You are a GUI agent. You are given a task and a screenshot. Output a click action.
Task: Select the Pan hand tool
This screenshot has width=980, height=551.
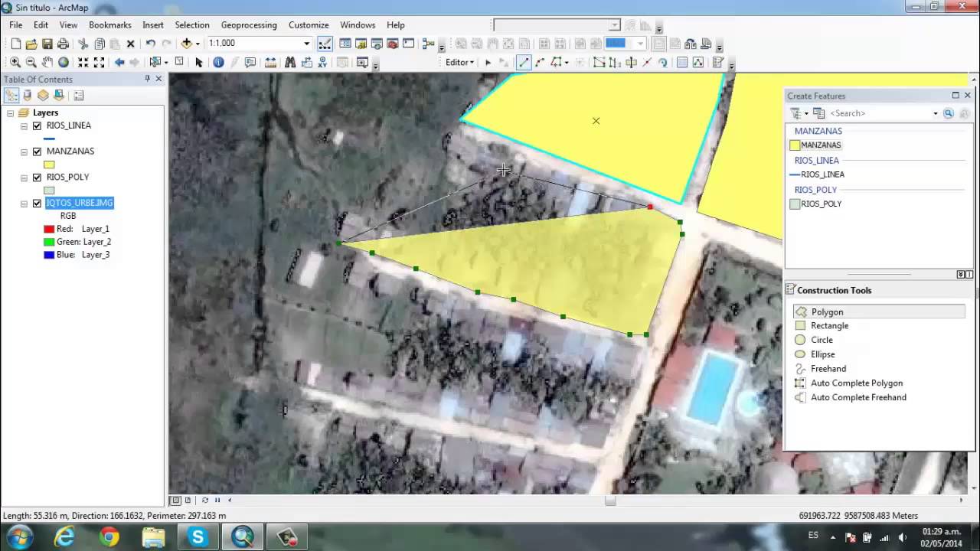tap(47, 62)
